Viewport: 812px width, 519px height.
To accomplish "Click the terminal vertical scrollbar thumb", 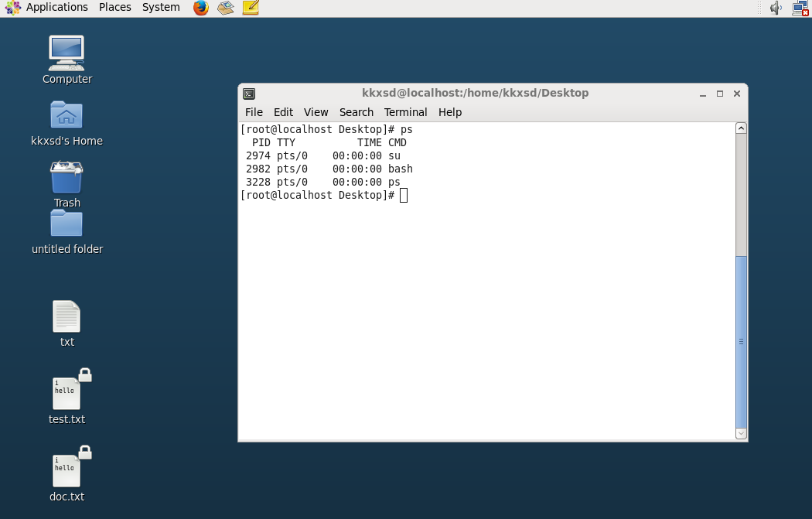I will pos(741,342).
